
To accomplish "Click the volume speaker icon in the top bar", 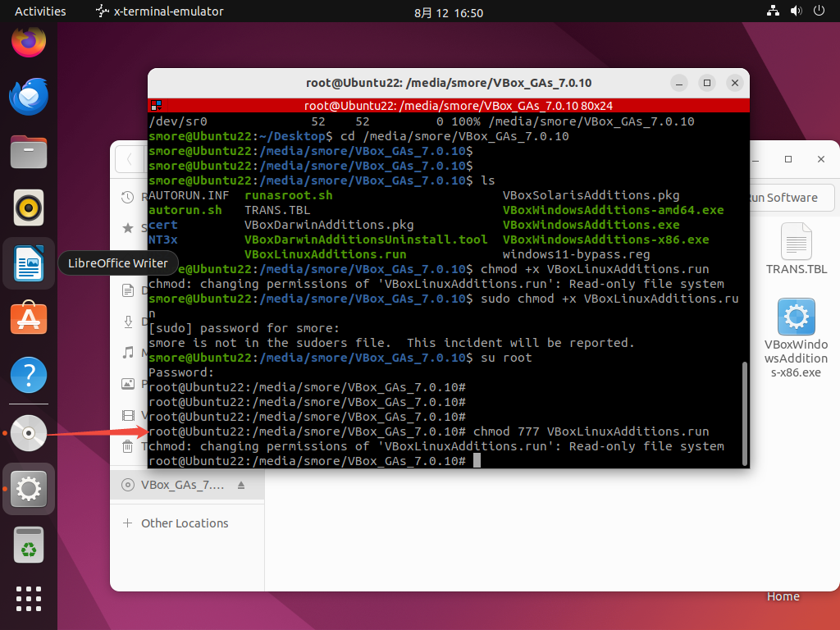I will pos(796,11).
